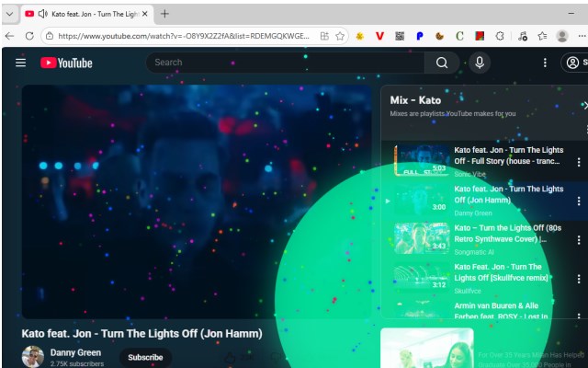Select Turn The Lights Off (Jon Hamm)
Viewport: 588px width, 368px height.
pyautogui.click(x=508, y=194)
